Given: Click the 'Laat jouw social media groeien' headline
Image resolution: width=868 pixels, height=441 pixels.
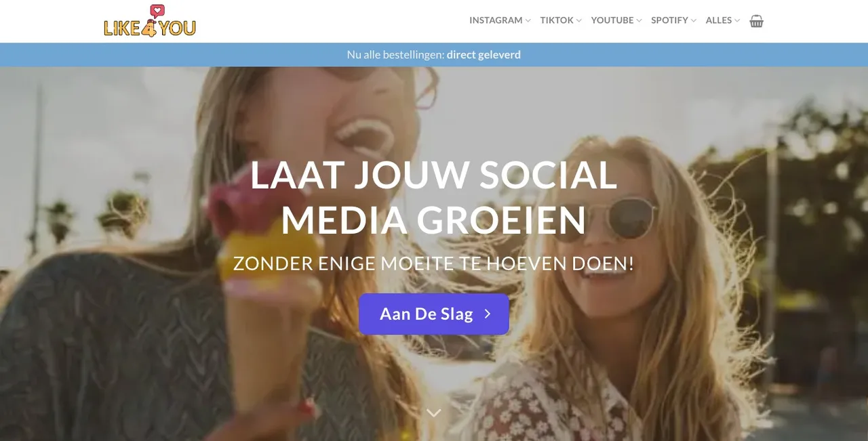Looking at the screenshot, I should (x=434, y=197).
